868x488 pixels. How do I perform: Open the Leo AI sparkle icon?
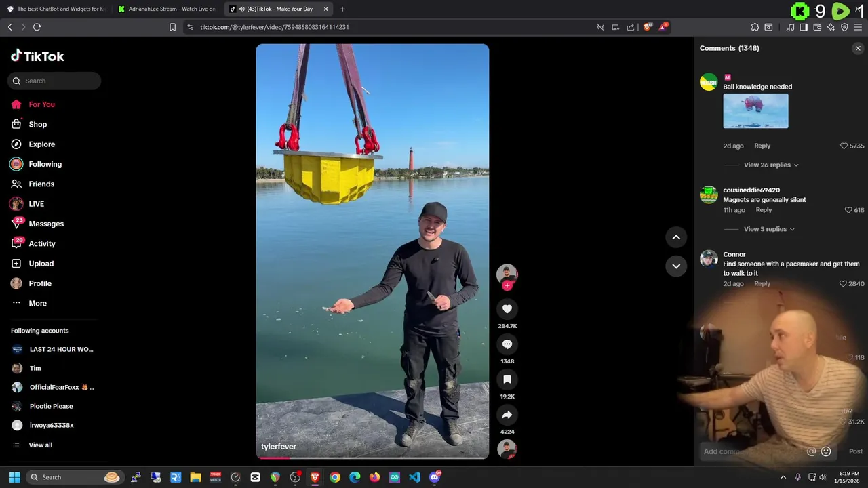tap(831, 27)
